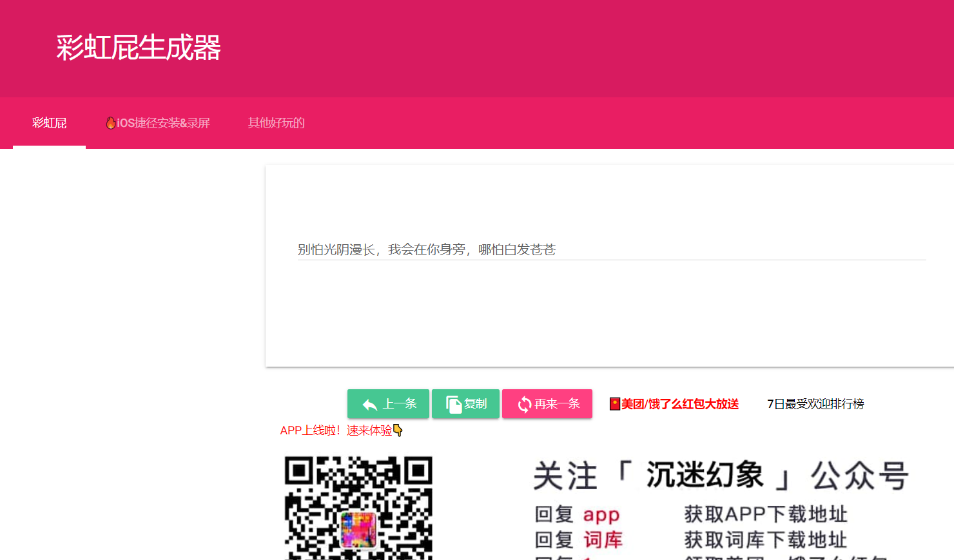Viewport: 954px width, 560px height.
Task: Open the 7日最受欢迎排行榜 link
Action: [x=815, y=404]
